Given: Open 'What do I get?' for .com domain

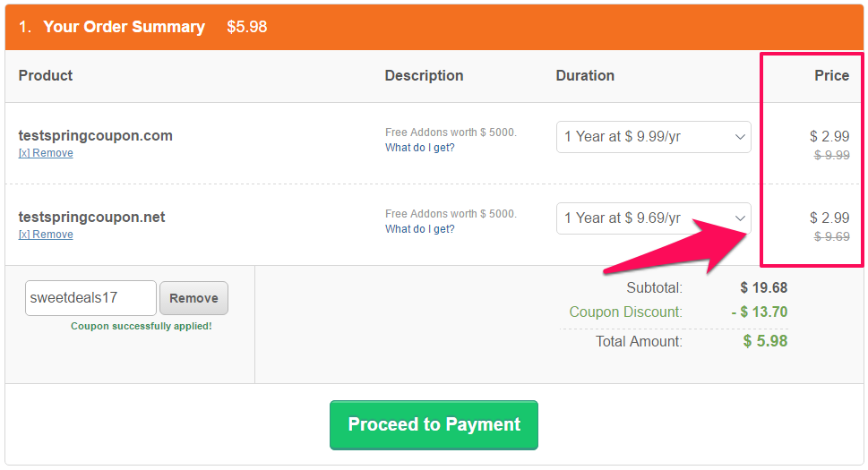Looking at the screenshot, I should click(x=419, y=148).
